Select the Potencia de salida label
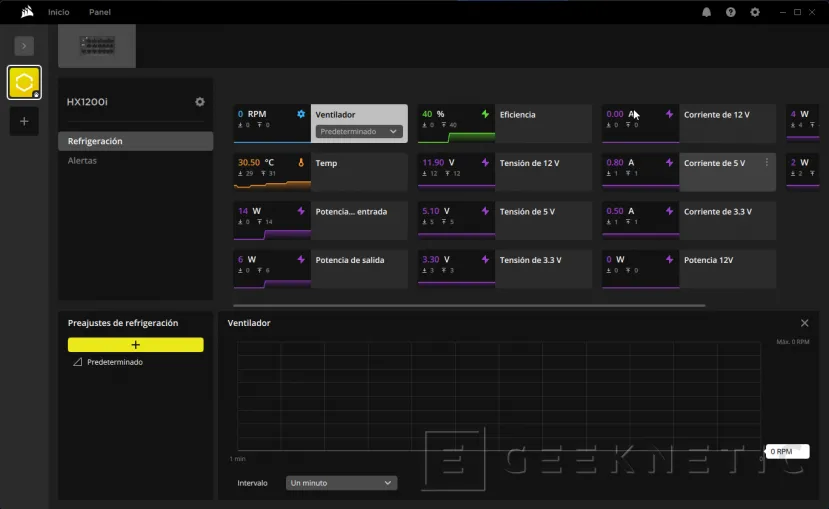Viewport: 829px width, 509px height. [x=349, y=260]
